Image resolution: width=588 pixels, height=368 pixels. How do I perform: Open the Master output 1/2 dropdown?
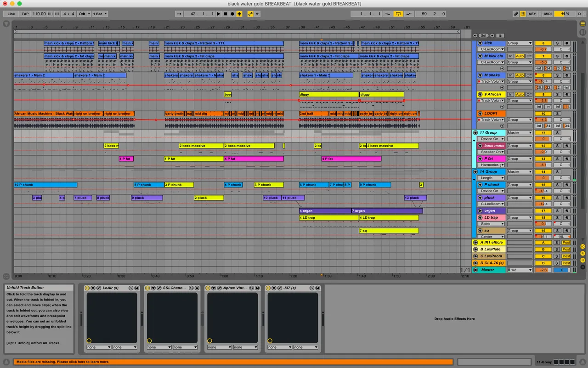tap(520, 270)
